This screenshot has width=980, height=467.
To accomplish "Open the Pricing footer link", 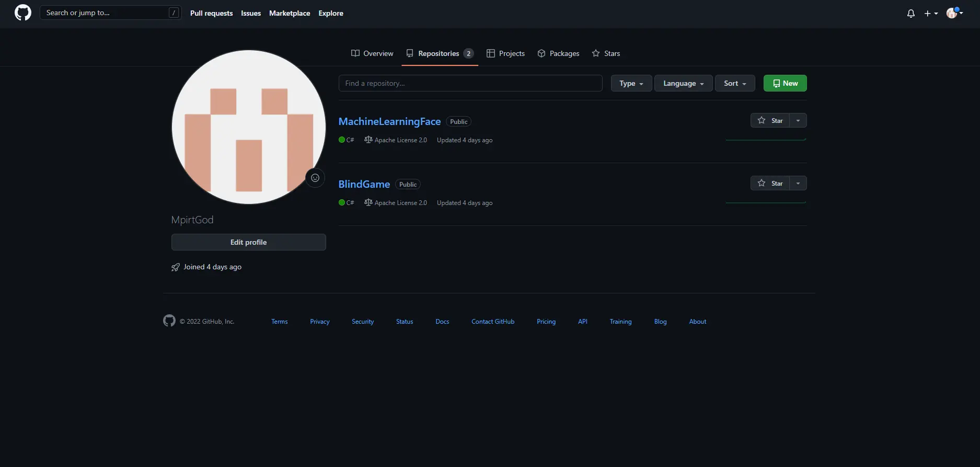I will (x=546, y=322).
